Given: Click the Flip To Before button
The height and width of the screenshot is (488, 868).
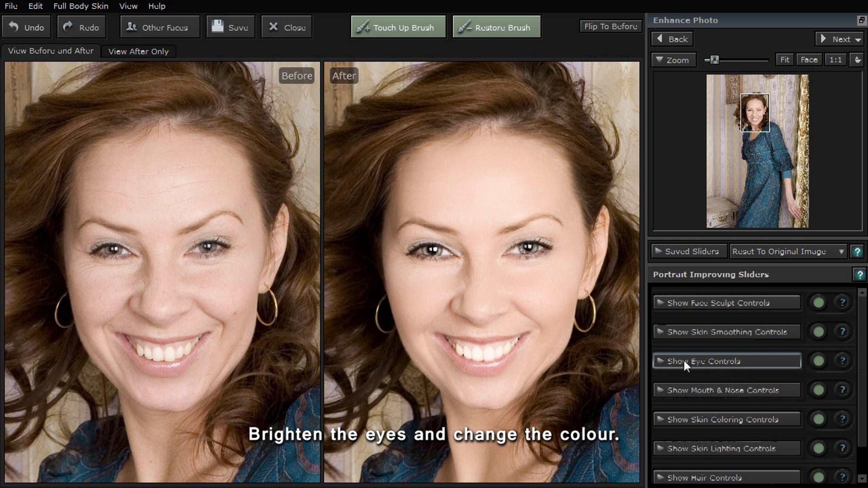Looking at the screenshot, I should [x=610, y=26].
